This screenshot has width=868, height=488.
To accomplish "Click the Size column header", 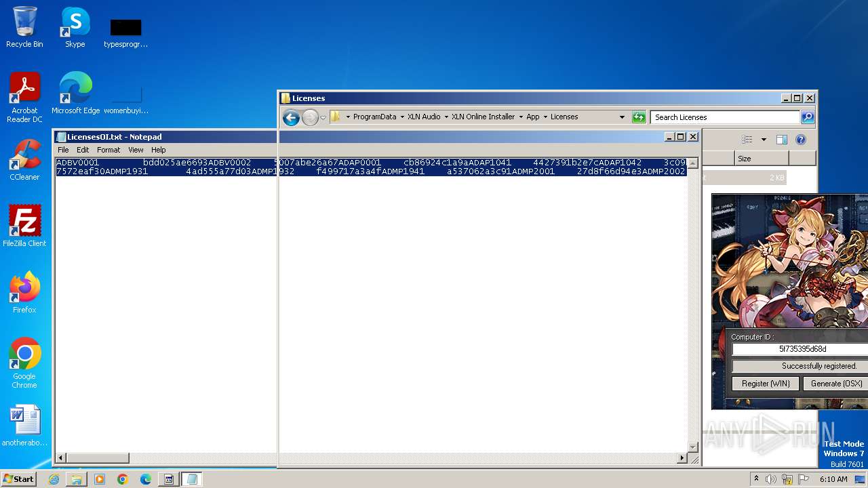I will pos(762,159).
